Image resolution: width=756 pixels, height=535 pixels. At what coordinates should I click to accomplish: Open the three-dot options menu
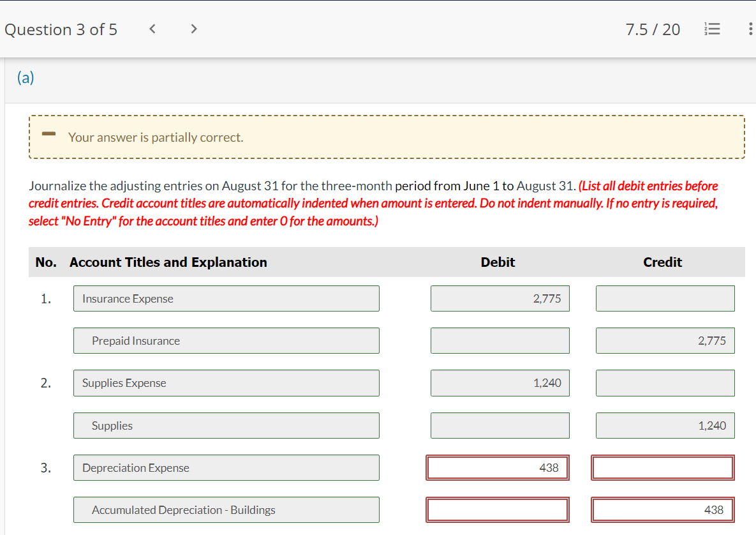(749, 29)
